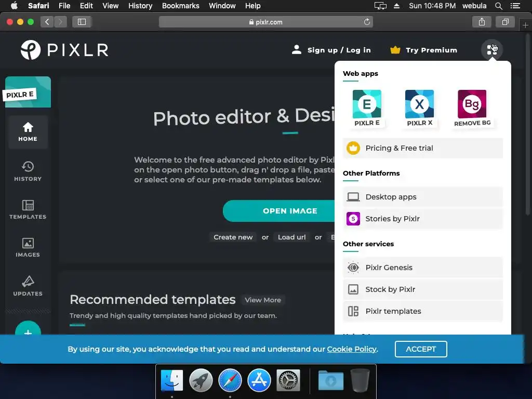
Task: Click the PIXLR E badge in sidebar
Action: click(28, 92)
